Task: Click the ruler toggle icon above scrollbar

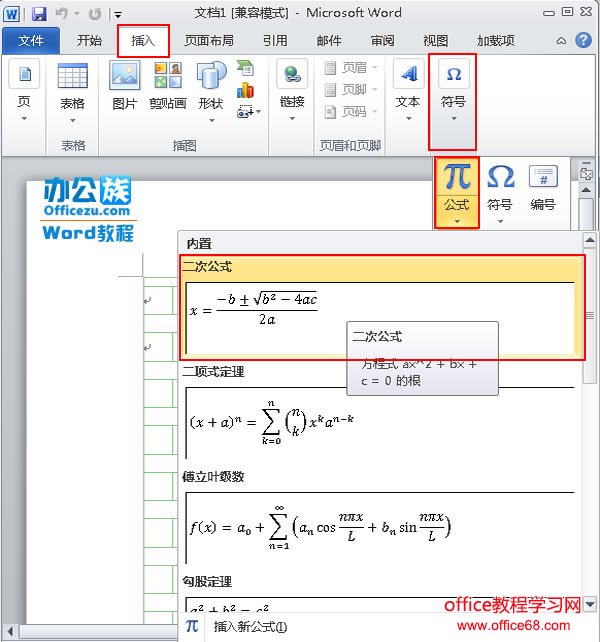Action: (586, 172)
